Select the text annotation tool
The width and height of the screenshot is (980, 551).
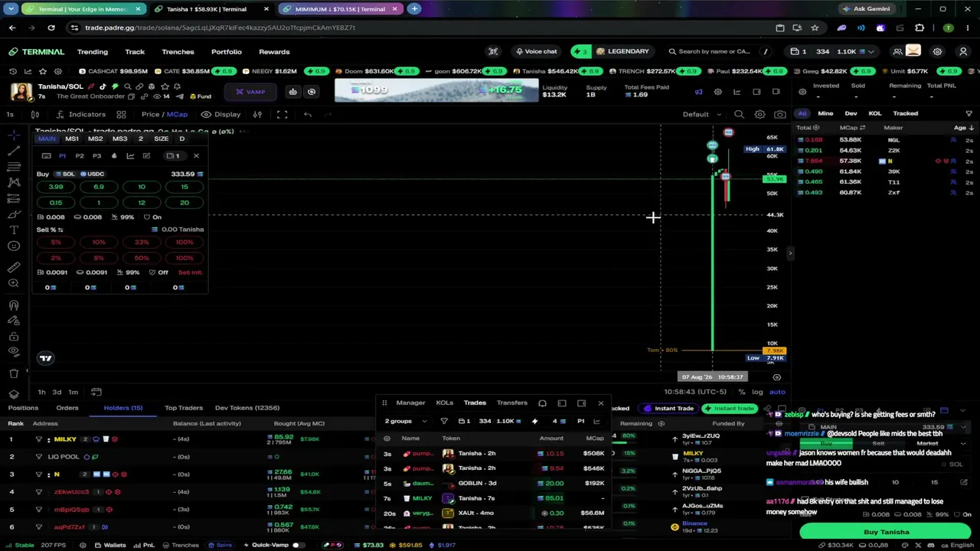(14, 230)
